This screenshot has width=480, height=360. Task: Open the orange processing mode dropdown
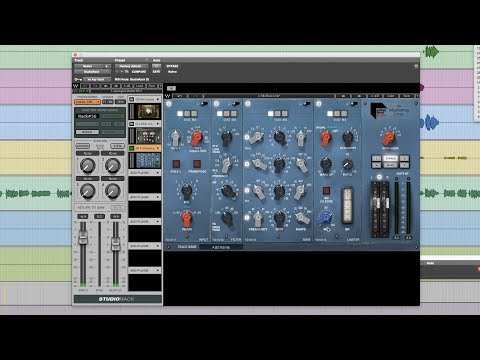coord(87,102)
